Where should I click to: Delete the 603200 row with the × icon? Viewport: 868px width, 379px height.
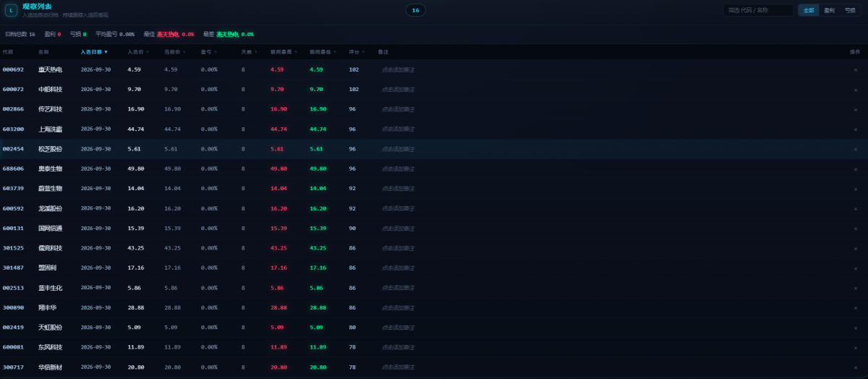856,129
